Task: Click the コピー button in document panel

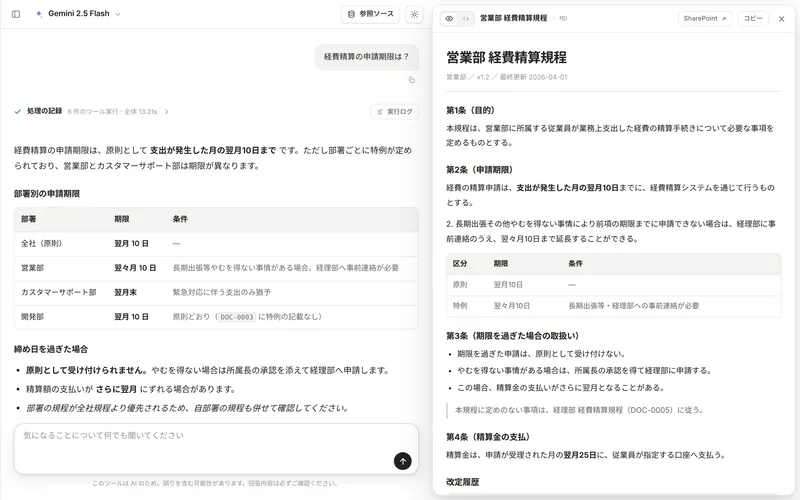Action: 753,18
